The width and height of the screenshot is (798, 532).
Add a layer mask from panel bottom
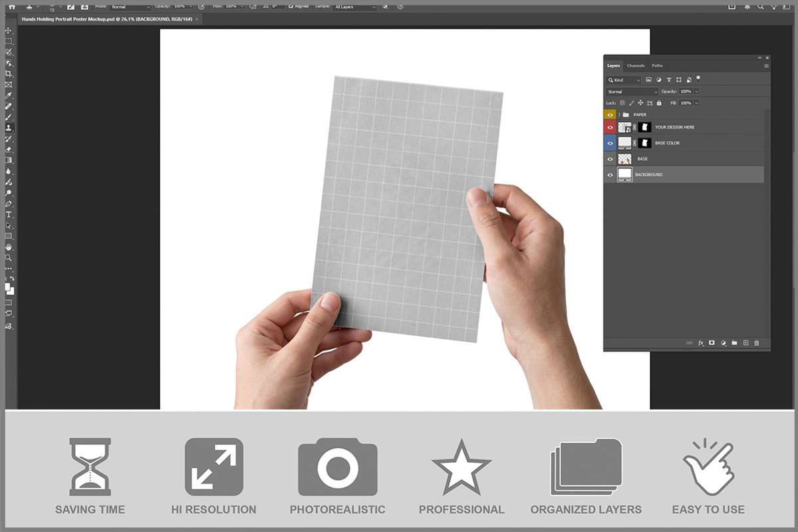click(x=712, y=342)
